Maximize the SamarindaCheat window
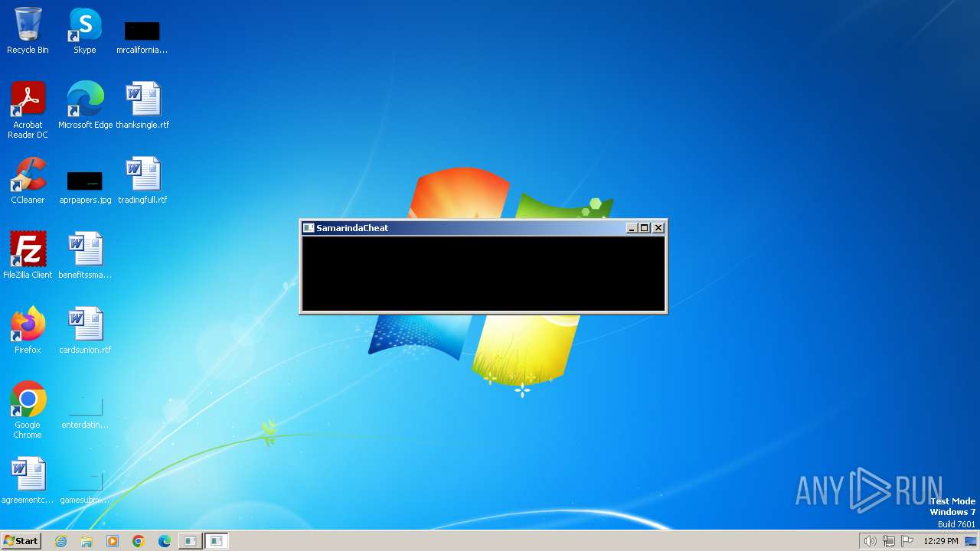The image size is (980, 551). coord(645,227)
